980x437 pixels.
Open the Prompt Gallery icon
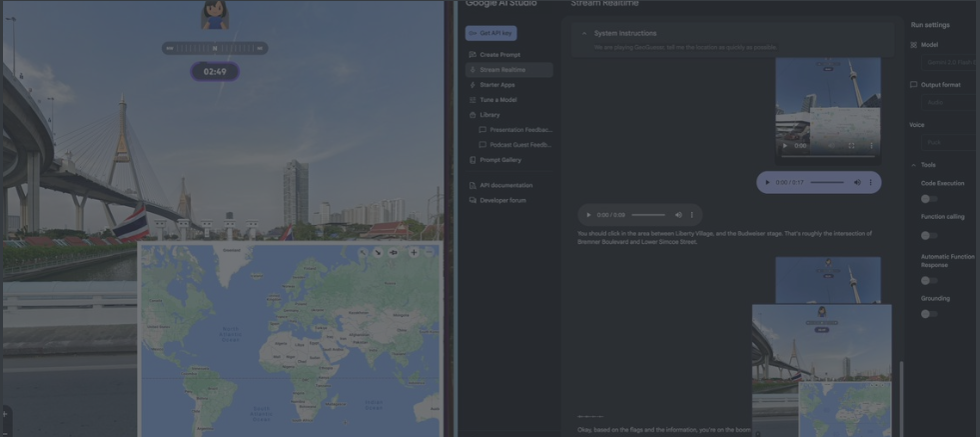tap(473, 160)
